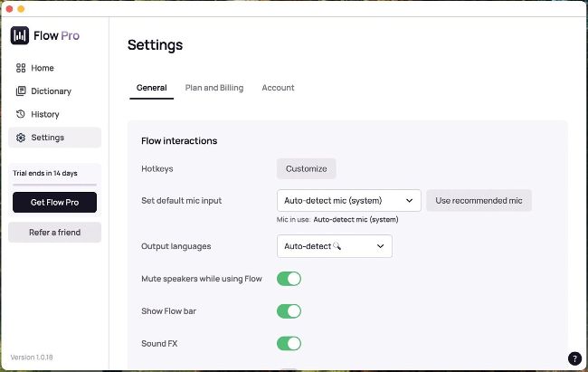Click the Settings gear icon

pyautogui.click(x=21, y=138)
